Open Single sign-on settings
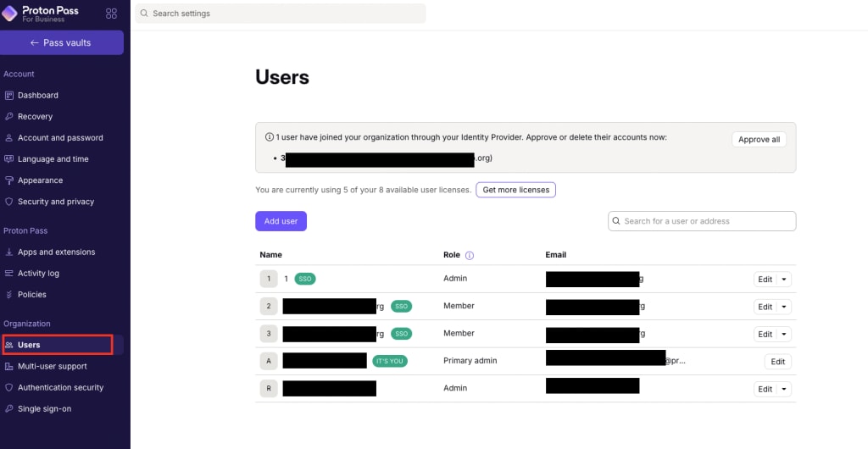Viewport: 868px width, 449px height. click(44, 409)
